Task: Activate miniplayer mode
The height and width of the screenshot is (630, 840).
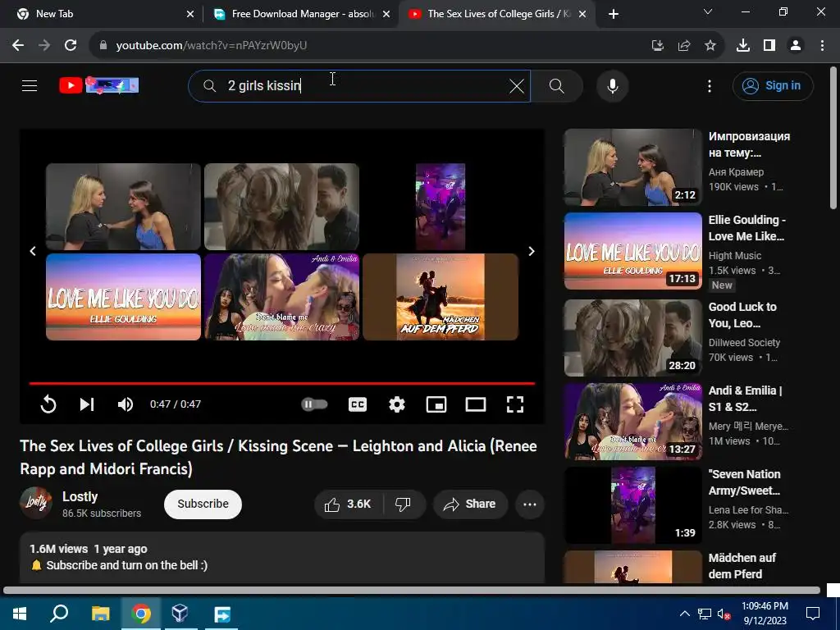Action: coord(436,404)
